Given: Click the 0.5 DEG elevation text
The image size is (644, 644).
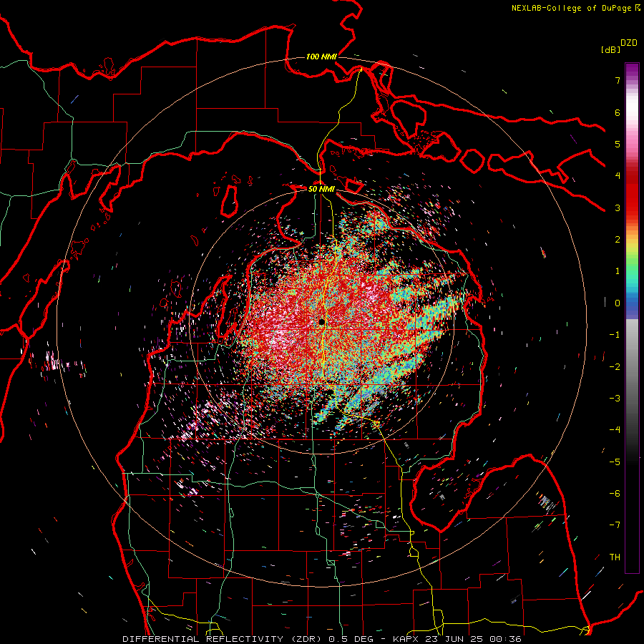Looking at the screenshot, I should click(351, 639).
